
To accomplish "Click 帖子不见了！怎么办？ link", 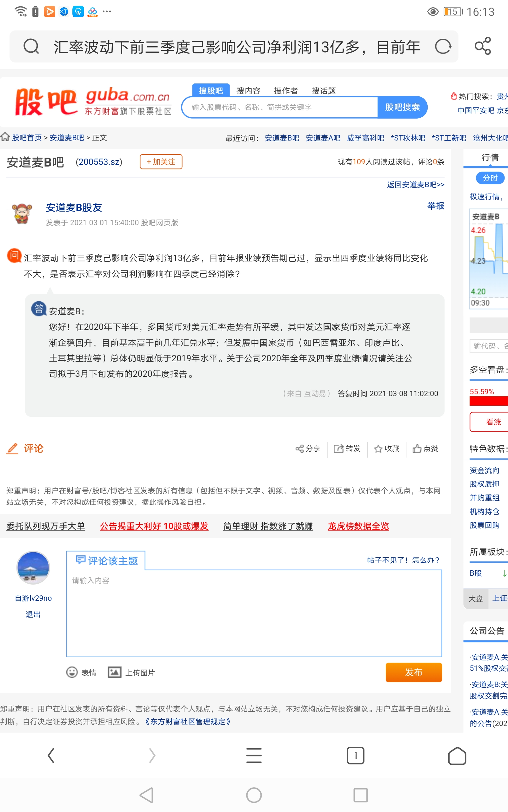I will tap(404, 560).
